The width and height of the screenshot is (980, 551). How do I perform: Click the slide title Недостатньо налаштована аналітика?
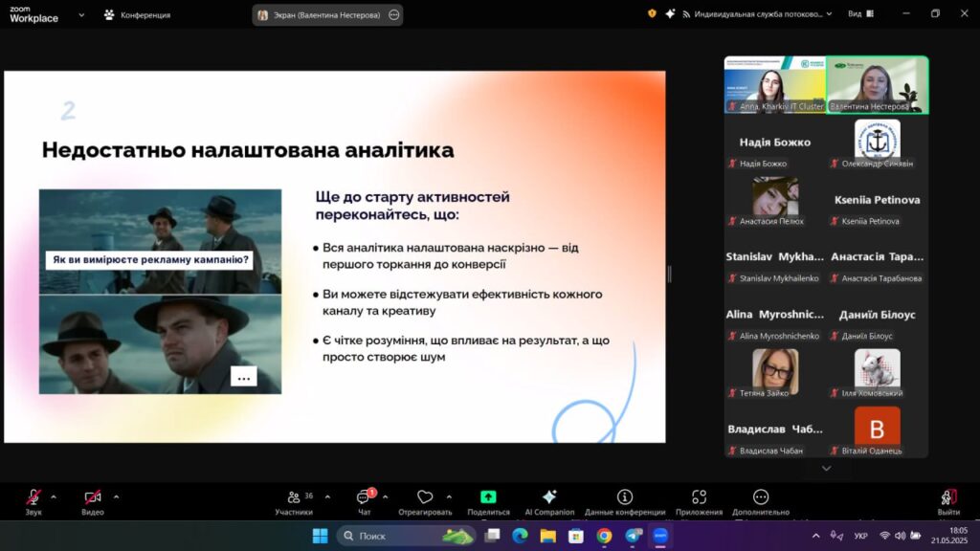[248, 150]
